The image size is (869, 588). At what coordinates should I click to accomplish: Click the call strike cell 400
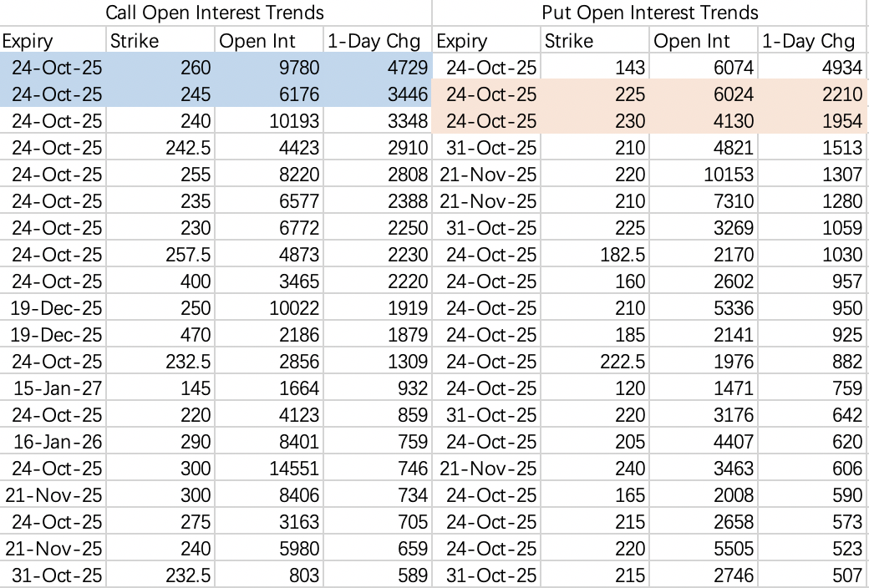pyautogui.click(x=160, y=281)
